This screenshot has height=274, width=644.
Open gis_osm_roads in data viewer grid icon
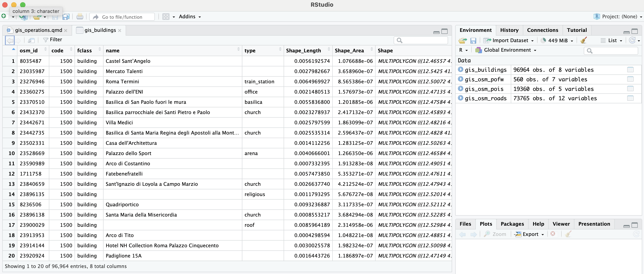[x=630, y=98]
